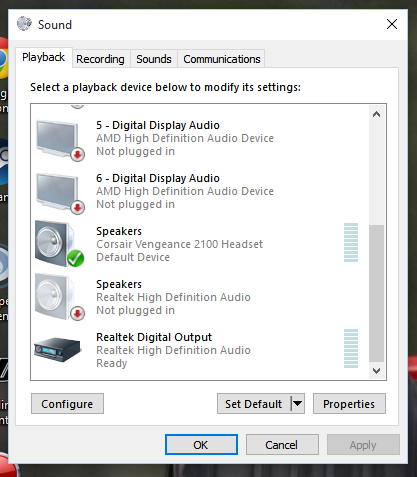Click the volume meter for Corsair Speakers
Screen dimensions: 417x477
(351, 242)
